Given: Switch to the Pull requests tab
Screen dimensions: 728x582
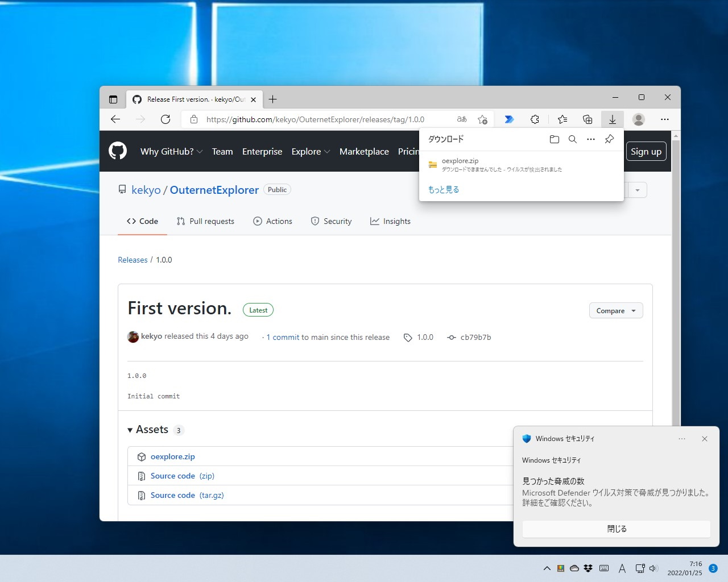Looking at the screenshot, I should 206,221.
